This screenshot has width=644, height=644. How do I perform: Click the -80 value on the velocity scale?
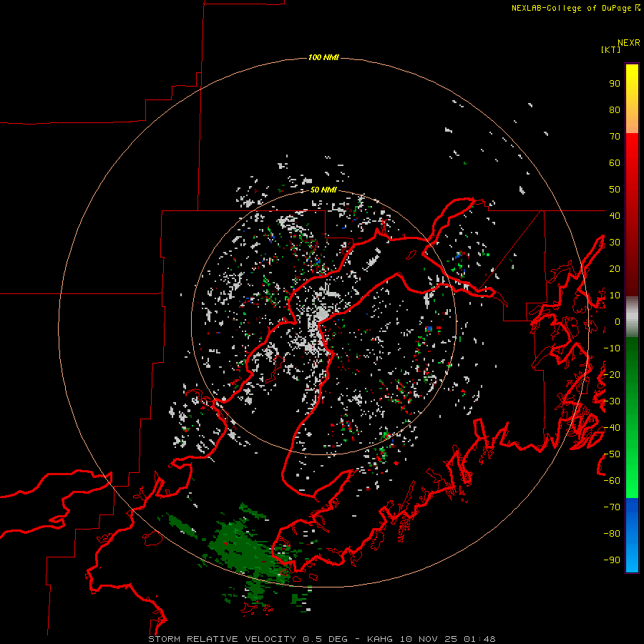(x=612, y=534)
